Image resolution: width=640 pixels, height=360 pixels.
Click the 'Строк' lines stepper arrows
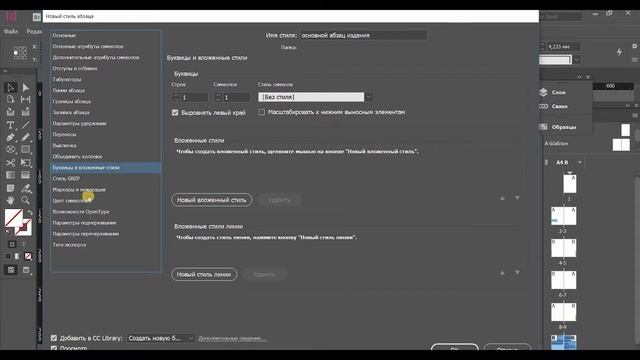[x=176, y=97]
